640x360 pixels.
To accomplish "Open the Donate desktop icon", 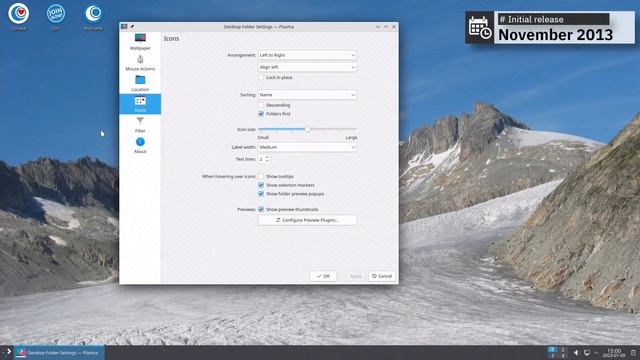I will 18,16.
